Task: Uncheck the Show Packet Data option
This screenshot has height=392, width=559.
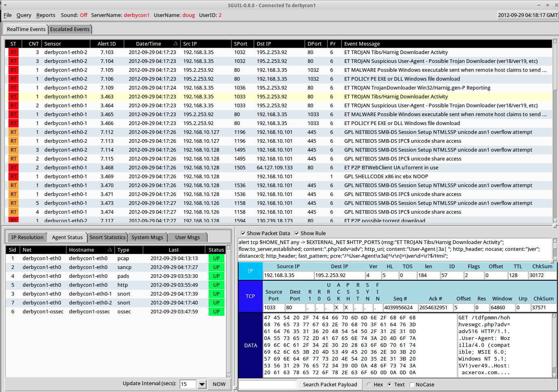Action: pyautogui.click(x=243, y=233)
